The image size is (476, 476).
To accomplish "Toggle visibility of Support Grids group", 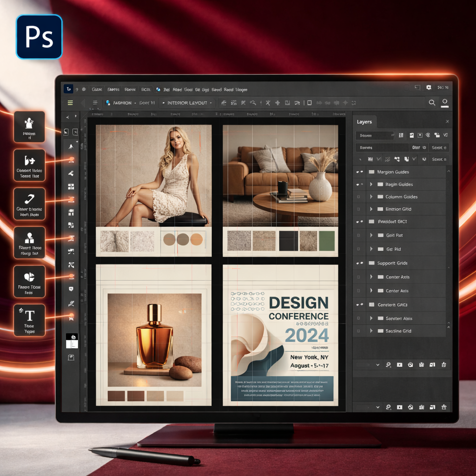I will [x=359, y=263].
